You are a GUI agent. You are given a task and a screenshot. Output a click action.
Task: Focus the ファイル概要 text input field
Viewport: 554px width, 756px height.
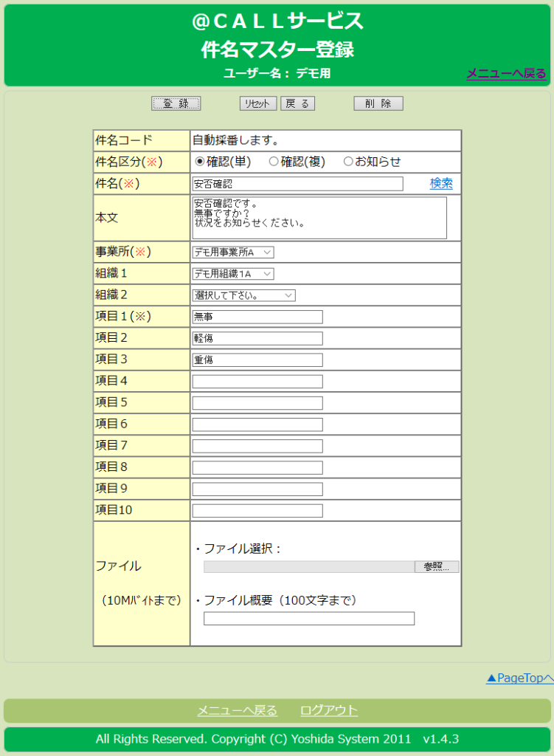pyautogui.click(x=308, y=619)
